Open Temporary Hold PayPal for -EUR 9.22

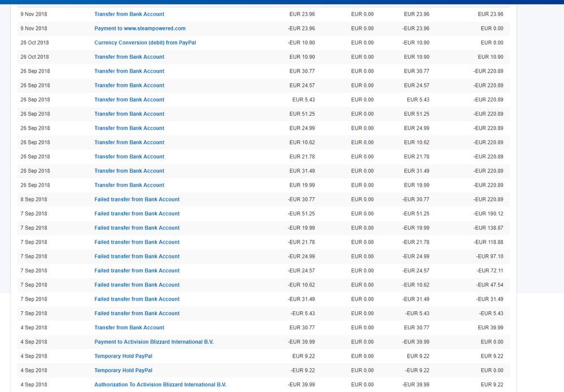pos(124,371)
